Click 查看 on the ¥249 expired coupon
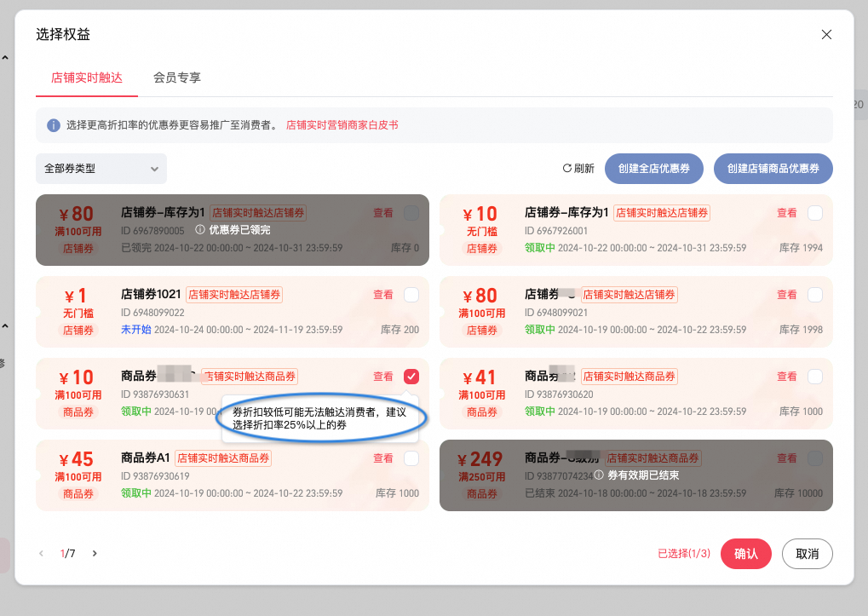 (x=786, y=458)
